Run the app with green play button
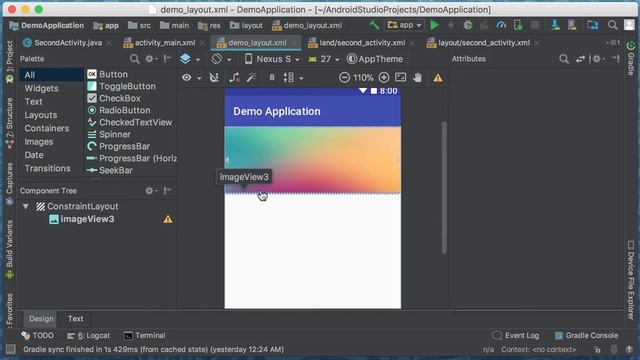 [x=435, y=25]
